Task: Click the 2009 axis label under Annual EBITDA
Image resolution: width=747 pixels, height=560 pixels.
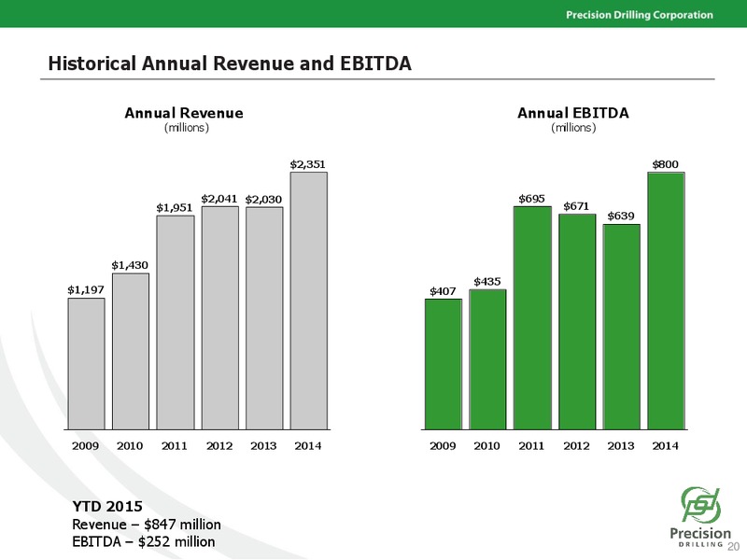Action: click(x=443, y=446)
